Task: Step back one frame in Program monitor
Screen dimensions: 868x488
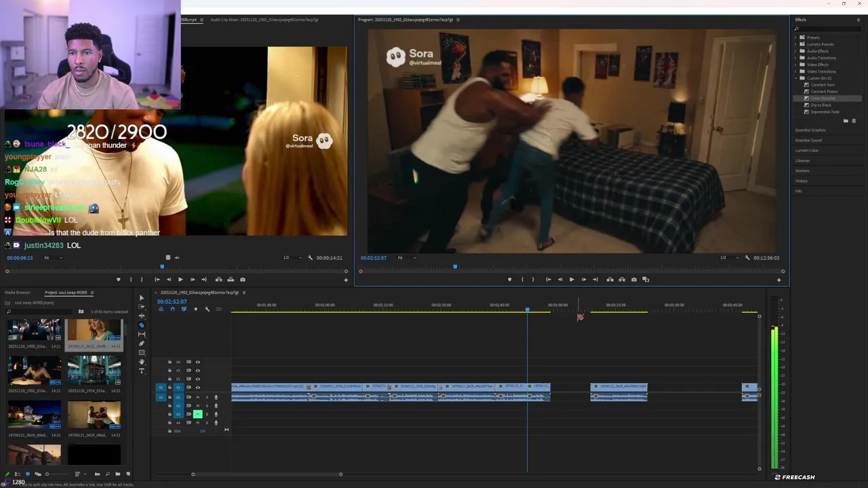Action: (x=560, y=279)
